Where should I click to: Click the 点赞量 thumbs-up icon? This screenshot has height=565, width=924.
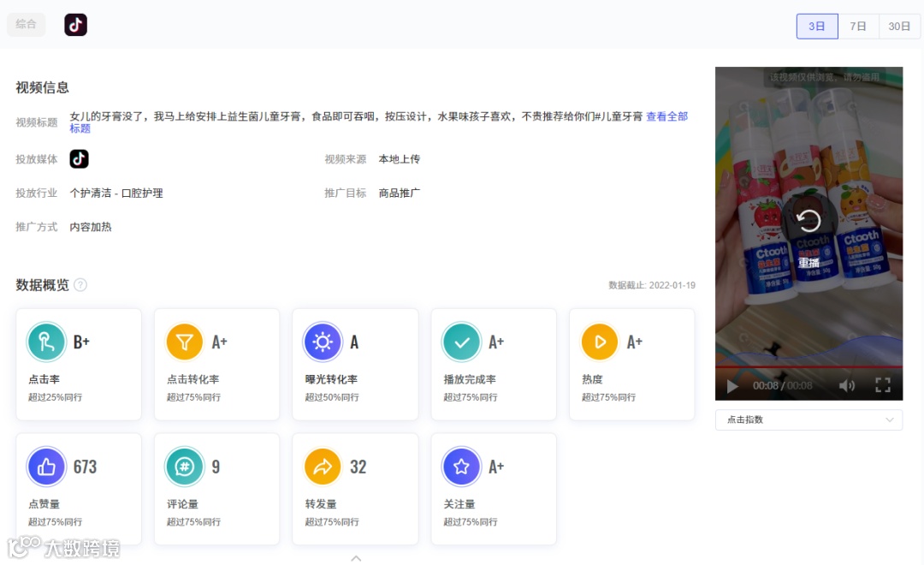click(46, 467)
